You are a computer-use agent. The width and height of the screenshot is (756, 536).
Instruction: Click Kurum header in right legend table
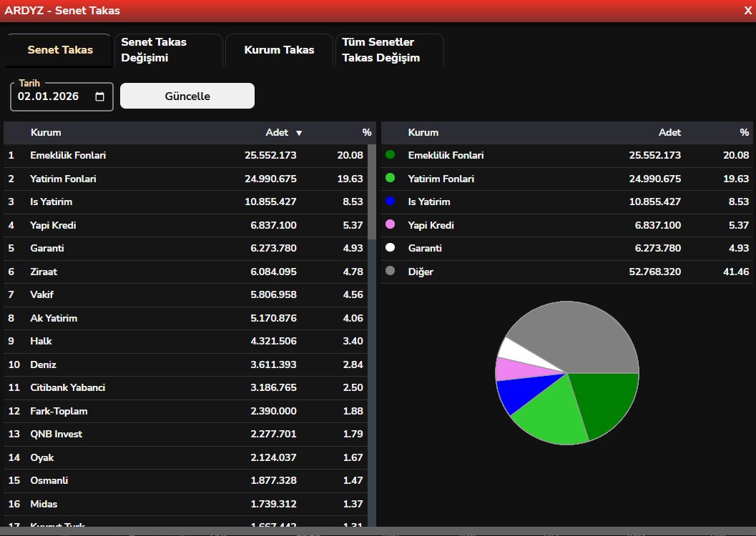pyautogui.click(x=423, y=132)
